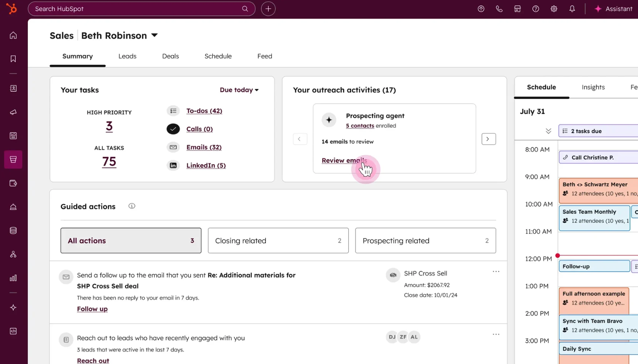Open the To-dos (42) link
Viewport: 638px width, 364px height.
pyautogui.click(x=204, y=111)
